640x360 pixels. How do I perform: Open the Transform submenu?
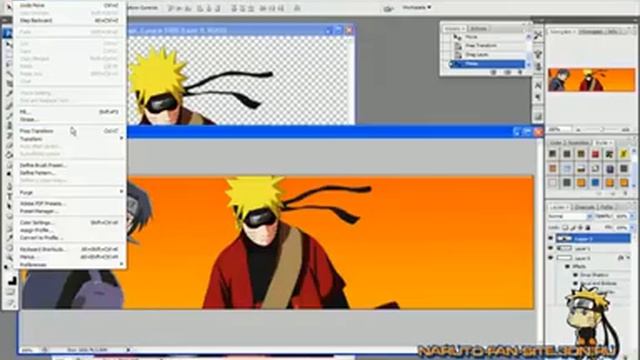[69, 139]
